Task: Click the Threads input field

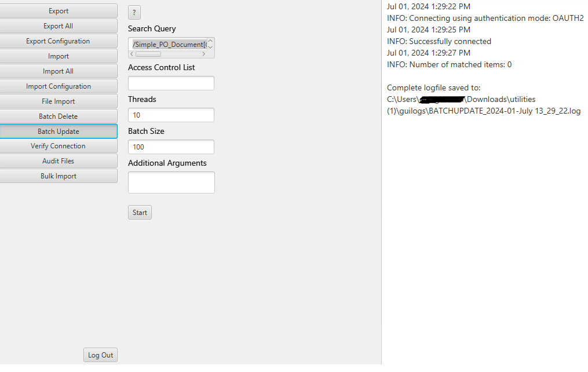Action: click(171, 115)
